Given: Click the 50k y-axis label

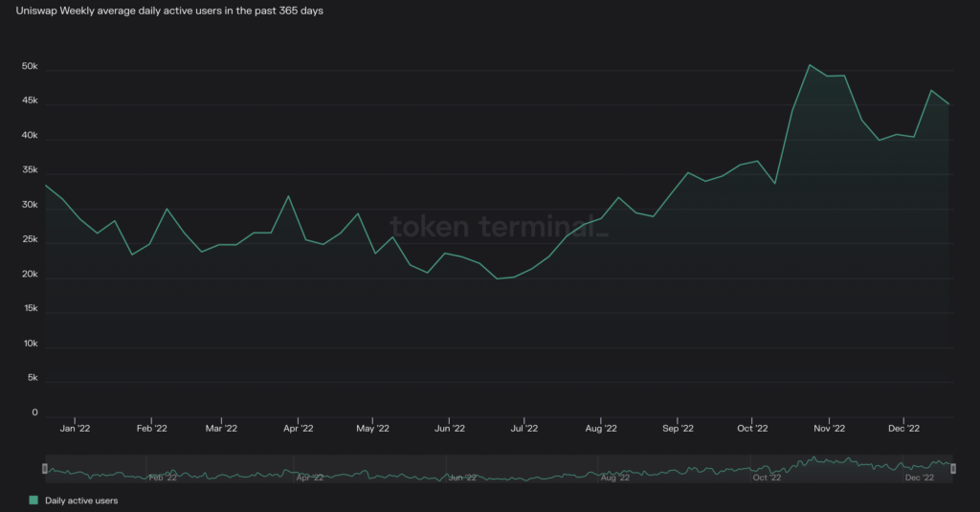Looking at the screenshot, I should point(30,66).
